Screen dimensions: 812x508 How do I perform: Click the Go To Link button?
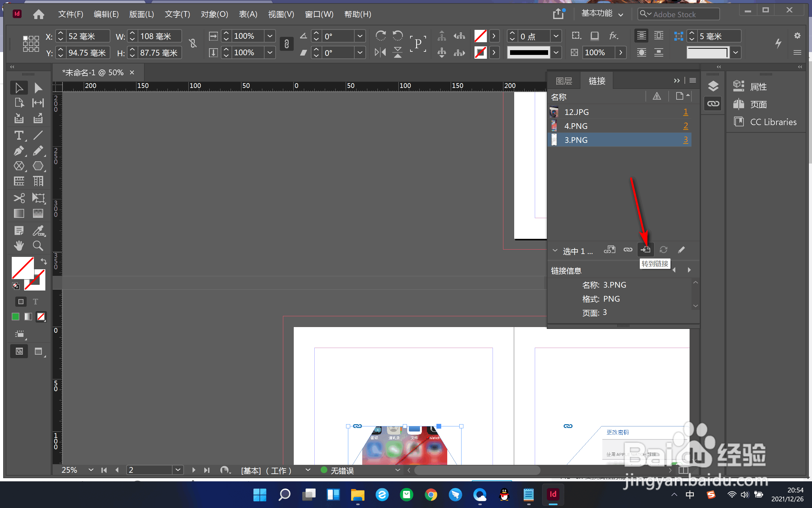645,250
